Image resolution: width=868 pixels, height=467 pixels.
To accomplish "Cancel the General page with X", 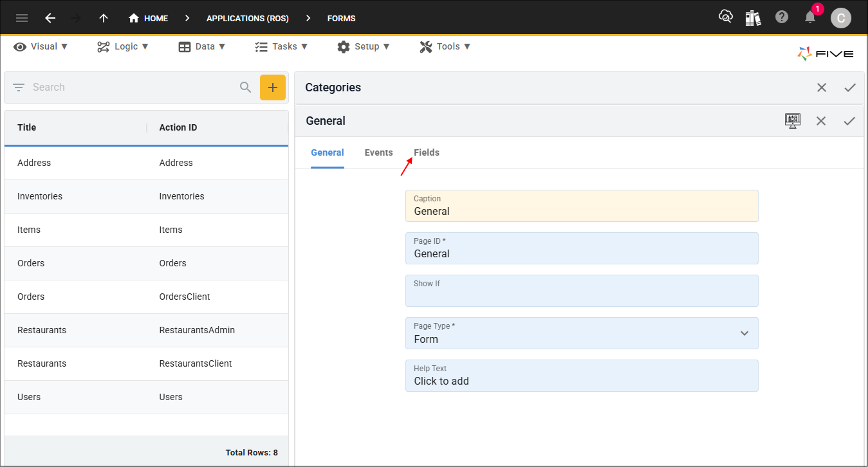I will point(821,121).
